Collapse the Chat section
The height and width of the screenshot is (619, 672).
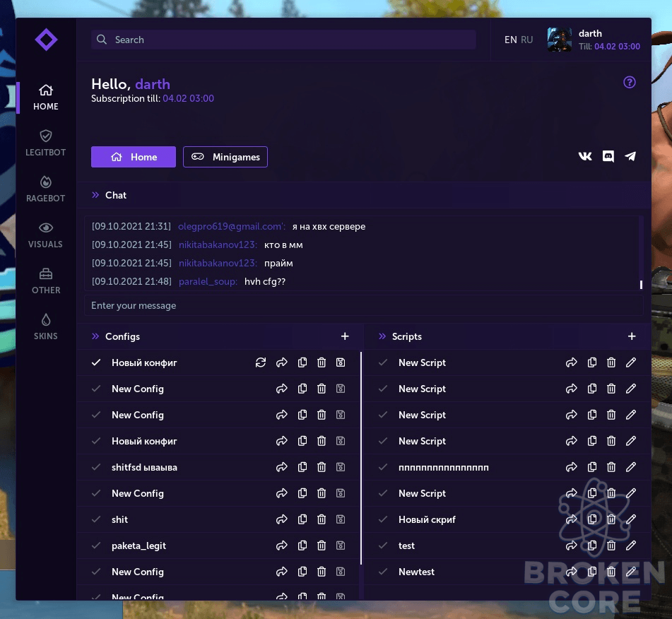pyautogui.click(x=95, y=195)
